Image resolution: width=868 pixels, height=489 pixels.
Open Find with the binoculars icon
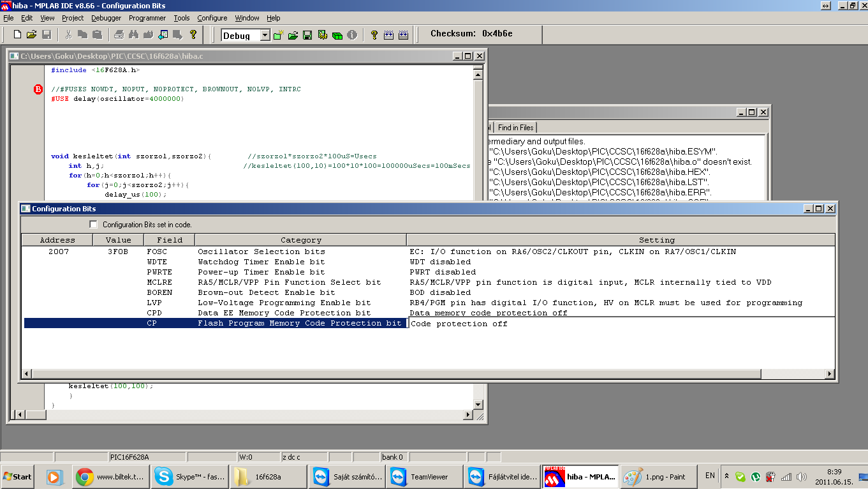click(134, 34)
